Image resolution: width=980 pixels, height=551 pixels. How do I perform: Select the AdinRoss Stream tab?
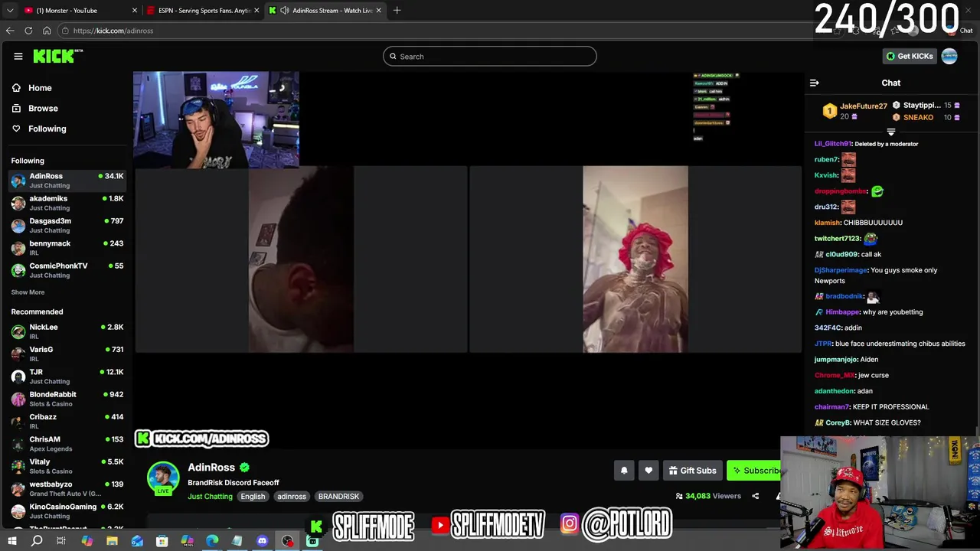point(325,11)
